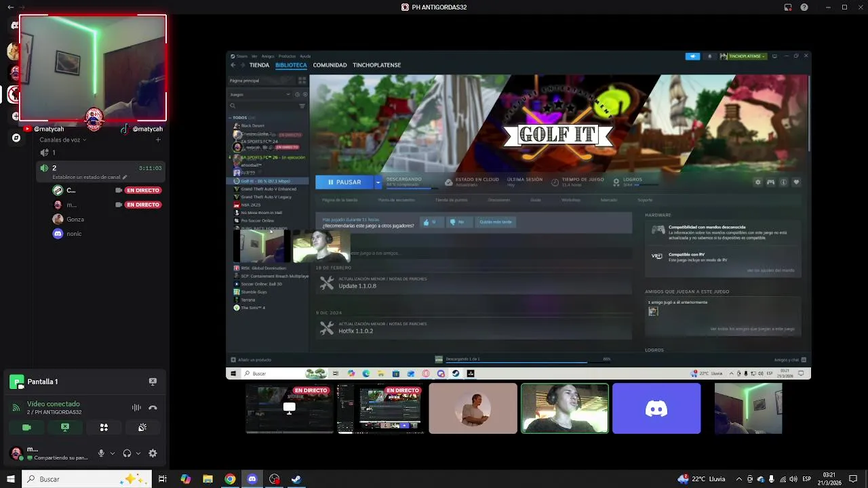Open Steam from Windows taskbar
Image resolution: width=868 pixels, height=488 pixels.
296,479
